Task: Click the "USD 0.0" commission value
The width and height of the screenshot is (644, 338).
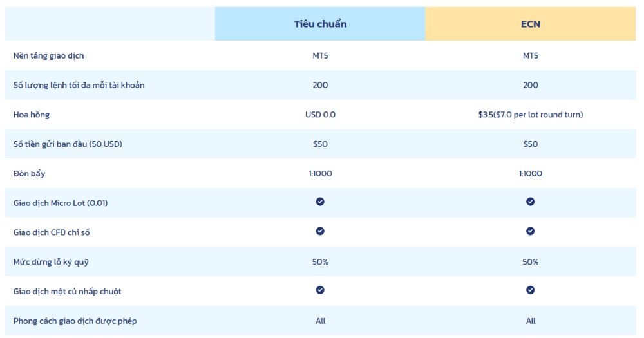Action: [x=320, y=115]
